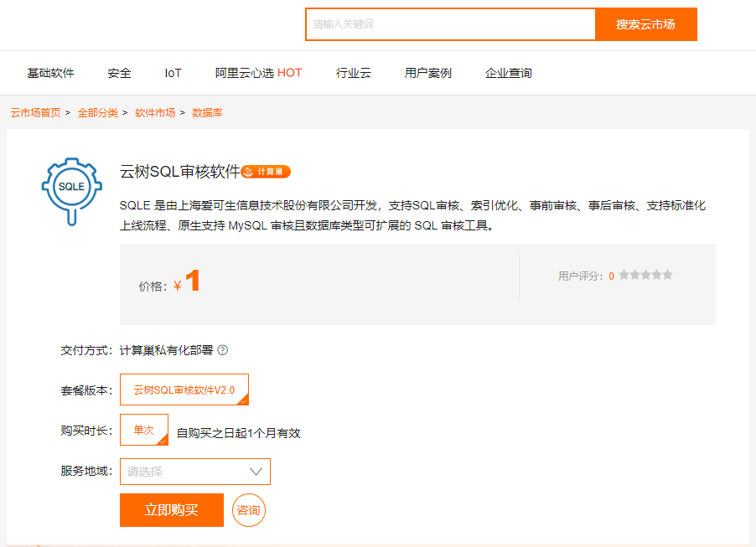
Task: Click the SQLE product logo icon
Action: [x=72, y=191]
